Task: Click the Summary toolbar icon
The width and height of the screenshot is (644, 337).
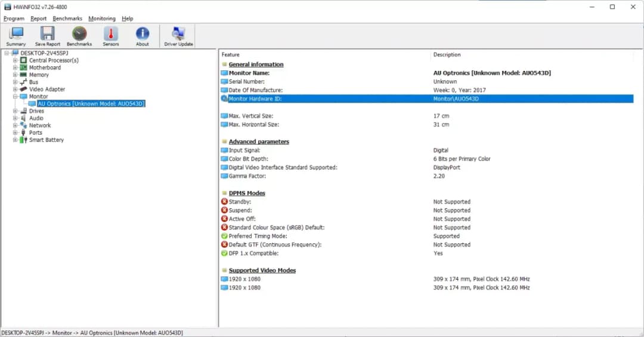Action: [x=16, y=36]
